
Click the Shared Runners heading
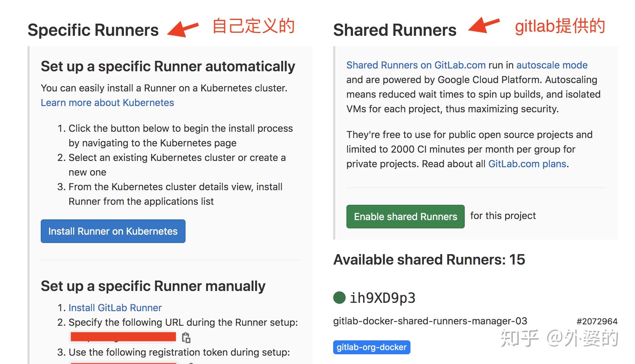[x=395, y=30]
